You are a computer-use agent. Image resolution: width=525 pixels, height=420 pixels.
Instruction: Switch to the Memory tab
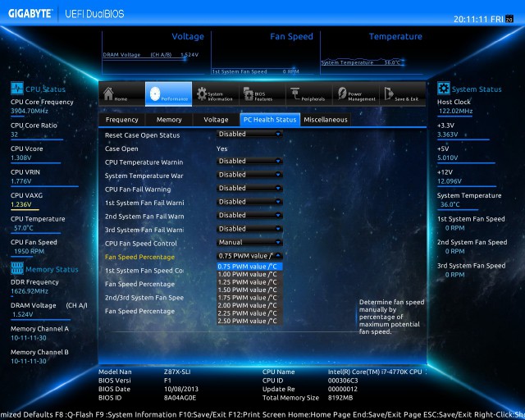[x=169, y=120]
